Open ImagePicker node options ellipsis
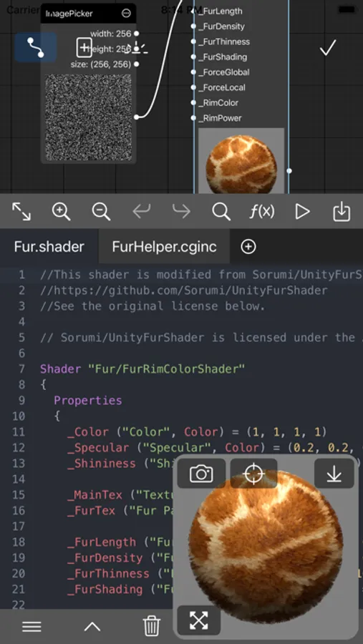Viewport: 363px width, 644px height. pos(126,14)
